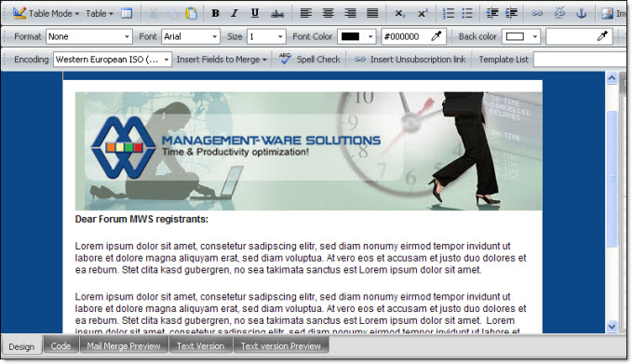Click the editor scrollbar up arrow
Image resolution: width=632 pixels, height=364 pixels.
point(612,78)
